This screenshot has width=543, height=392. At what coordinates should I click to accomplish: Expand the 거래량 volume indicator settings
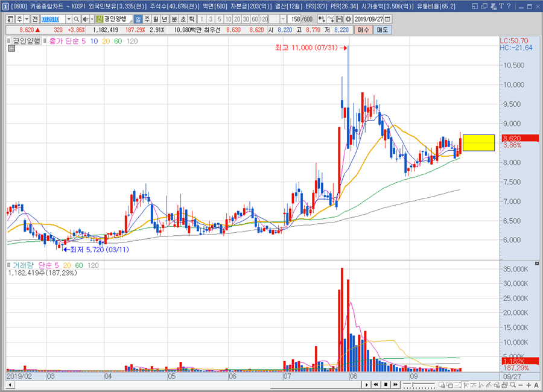click(x=9, y=265)
